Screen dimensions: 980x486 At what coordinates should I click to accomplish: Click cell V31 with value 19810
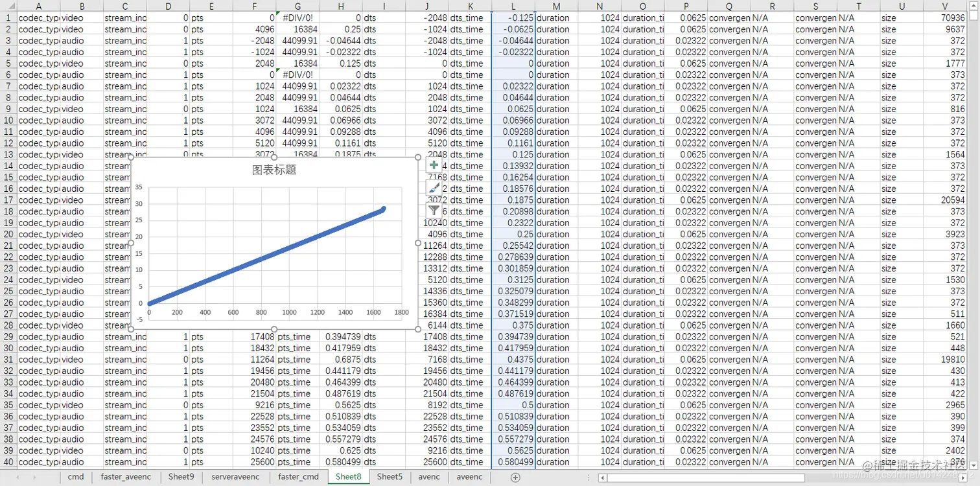[945, 360]
